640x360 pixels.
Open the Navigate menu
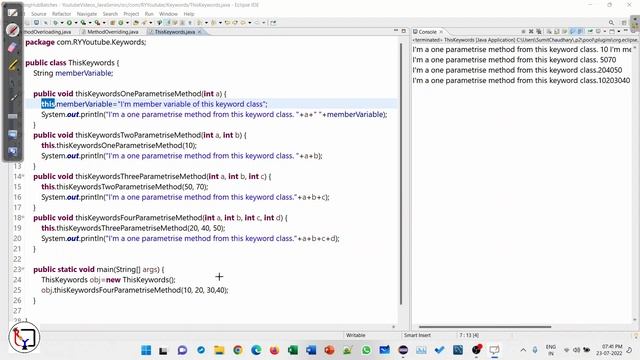point(87,14)
